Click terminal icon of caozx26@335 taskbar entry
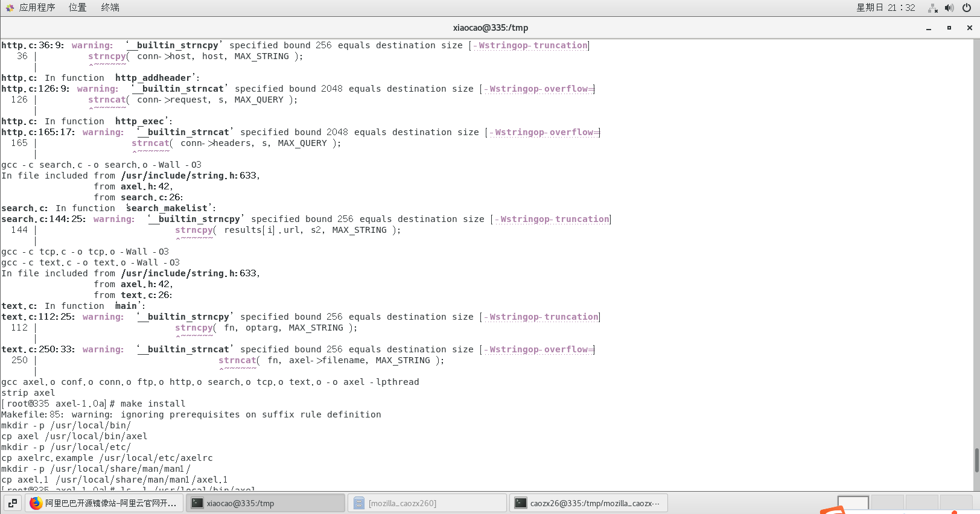This screenshot has width=980, height=514. [520, 503]
